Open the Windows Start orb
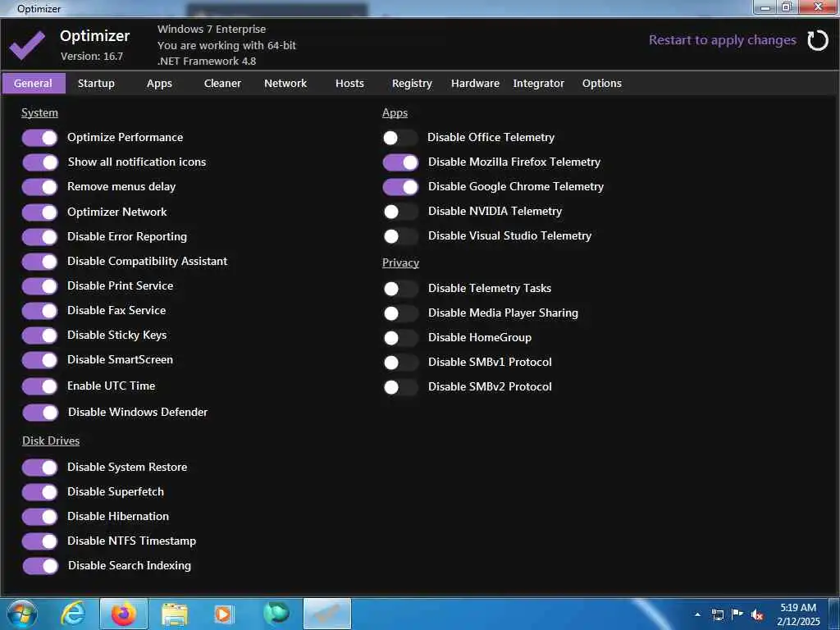Image resolution: width=840 pixels, height=630 pixels. 22,614
